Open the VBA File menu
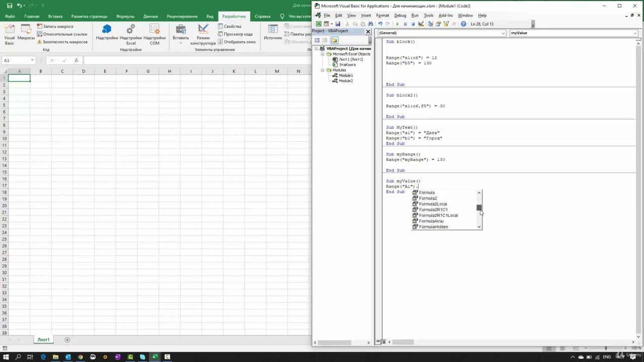 [327, 16]
